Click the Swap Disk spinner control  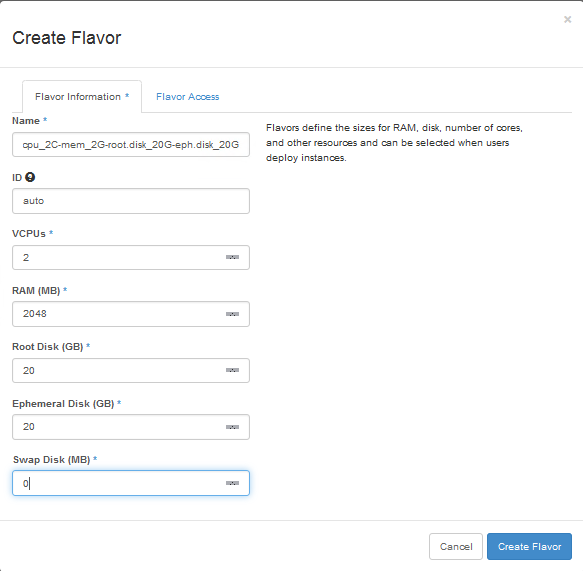[232, 483]
